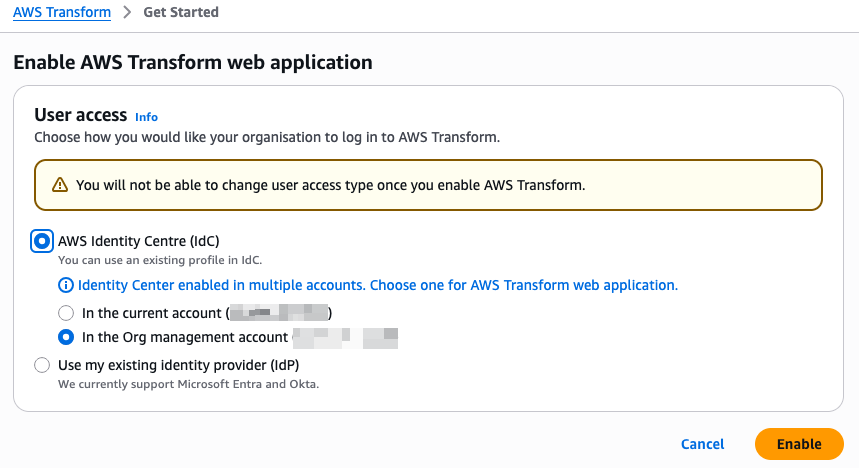
Task: Click the blurred Org management account ID
Action: (x=345, y=337)
